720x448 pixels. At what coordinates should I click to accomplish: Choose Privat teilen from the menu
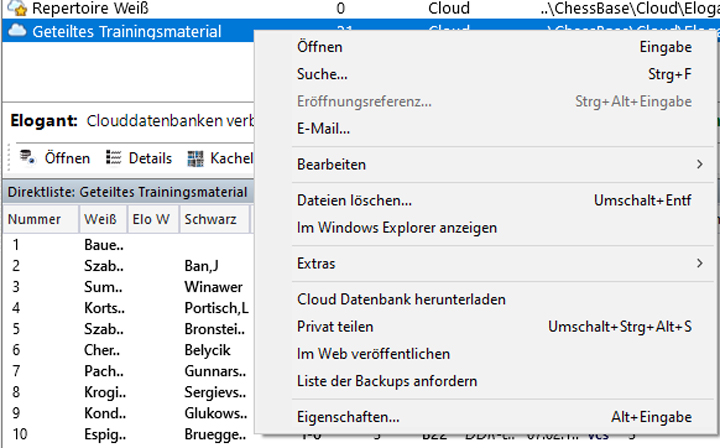[x=335, y=327]
